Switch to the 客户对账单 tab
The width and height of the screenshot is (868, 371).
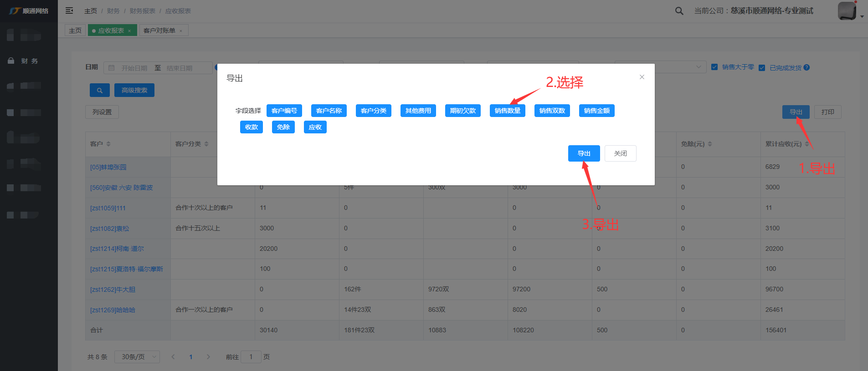click(x=159, y=30)
